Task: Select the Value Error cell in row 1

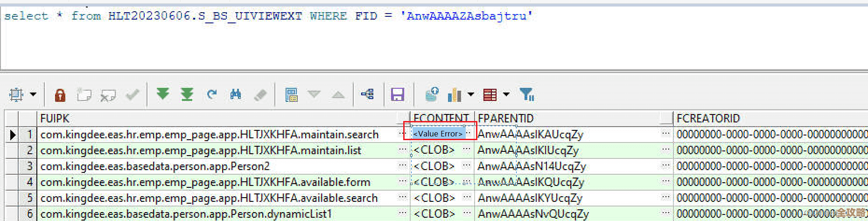Action: (437, 134)
